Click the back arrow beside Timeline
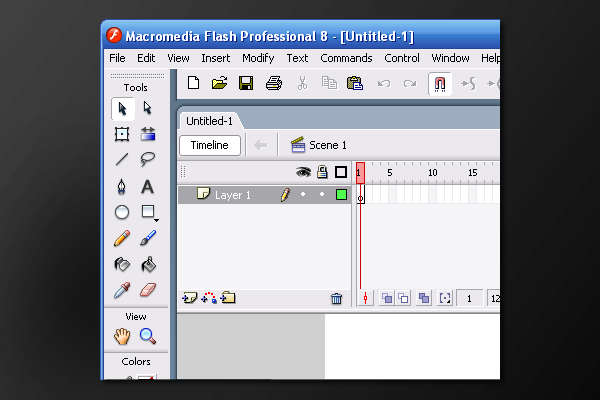 pyautogui.click(x=261, y=145)
